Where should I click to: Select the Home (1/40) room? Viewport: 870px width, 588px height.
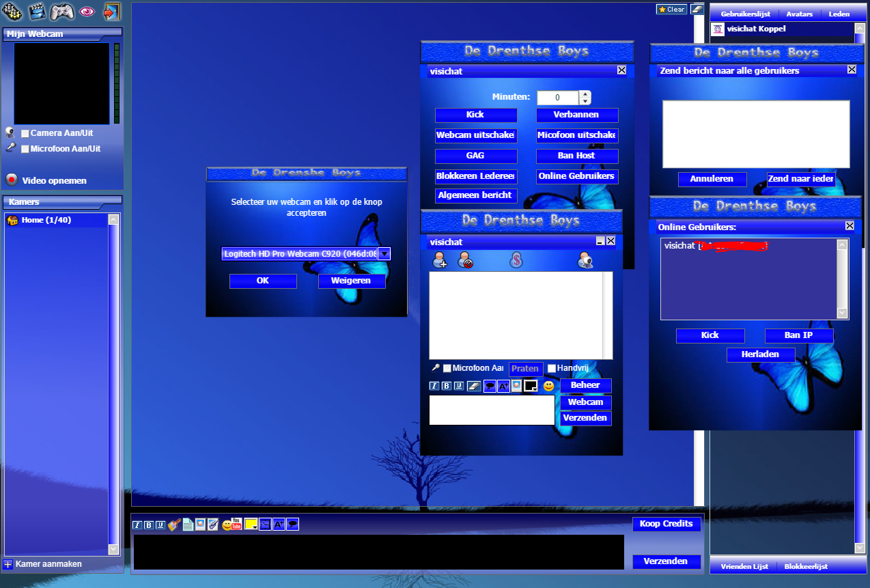click(x=56, y=220)
